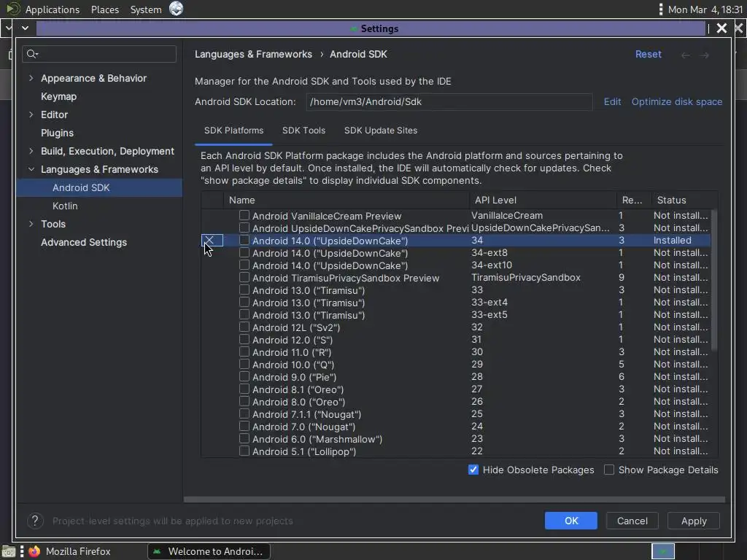Image resolution: width=747 pixels, height=560 pixels.
Task: Select Advanced Settings in settings tree
Action: coord(84,242)
